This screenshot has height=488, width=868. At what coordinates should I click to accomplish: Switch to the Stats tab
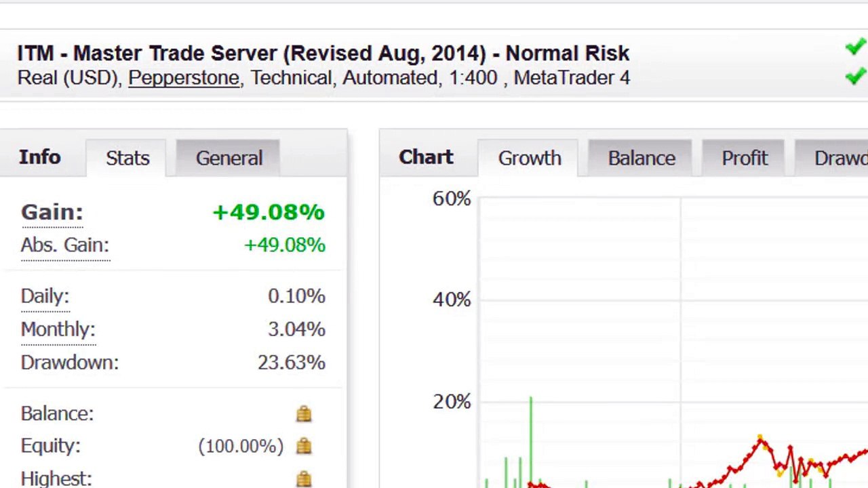pos(127,158)
